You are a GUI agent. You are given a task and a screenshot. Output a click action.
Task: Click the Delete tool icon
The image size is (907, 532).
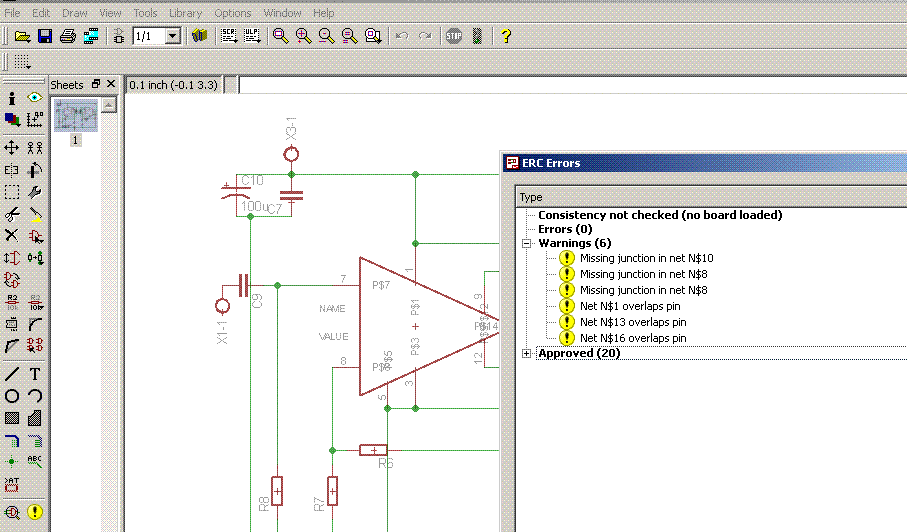(12, 235)
